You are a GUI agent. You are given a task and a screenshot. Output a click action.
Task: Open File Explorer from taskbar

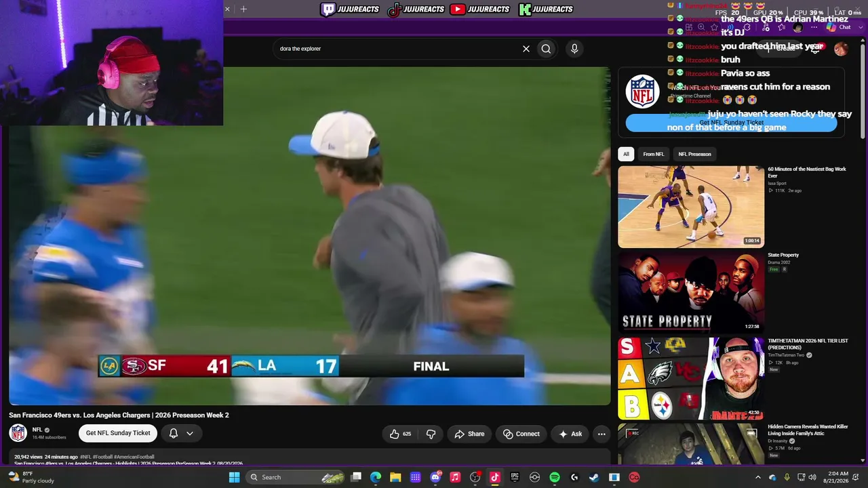point(395,477)
